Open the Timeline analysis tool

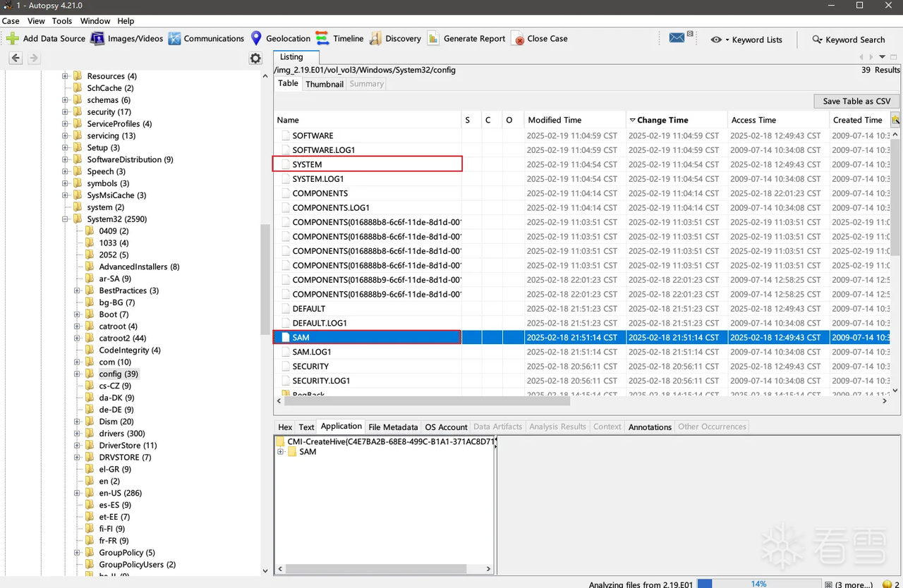click(339, 39)
